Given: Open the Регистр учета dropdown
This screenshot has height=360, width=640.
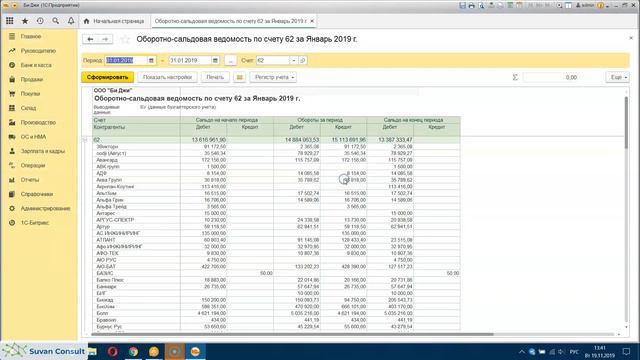Looking at the screenshot, I should point(273,77).
